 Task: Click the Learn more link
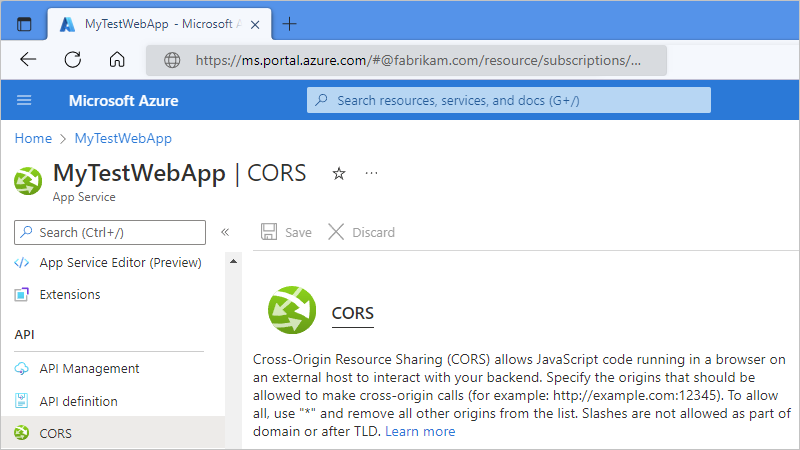point(420,431)
